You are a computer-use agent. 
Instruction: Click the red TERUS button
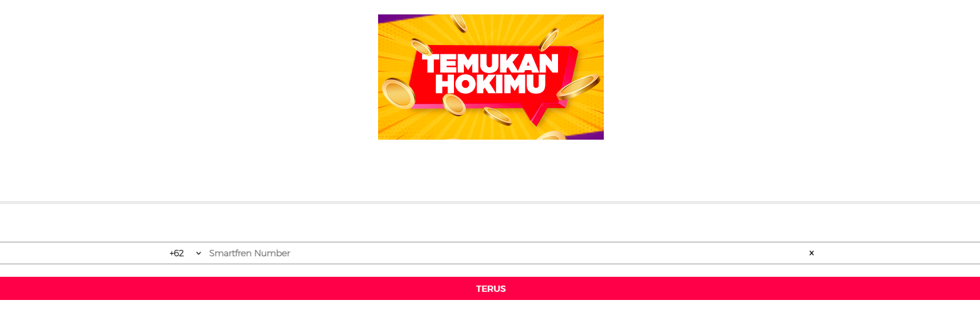(x=490, y=289)
